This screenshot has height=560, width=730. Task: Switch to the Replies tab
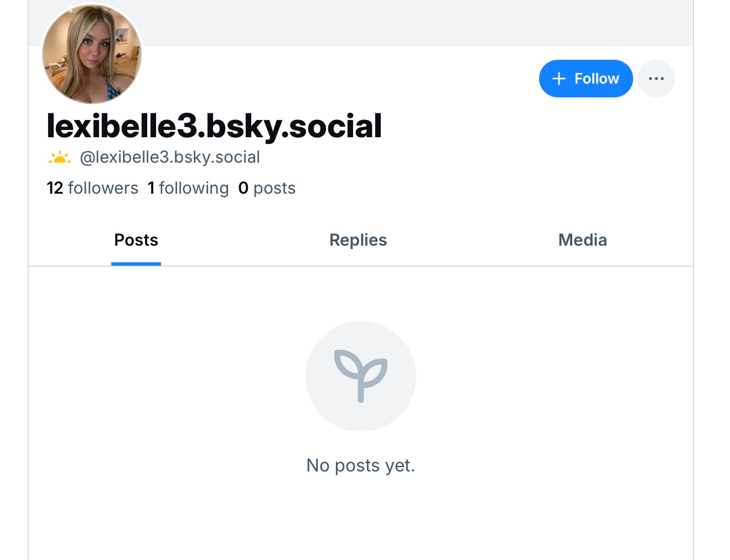click(358, 240)
